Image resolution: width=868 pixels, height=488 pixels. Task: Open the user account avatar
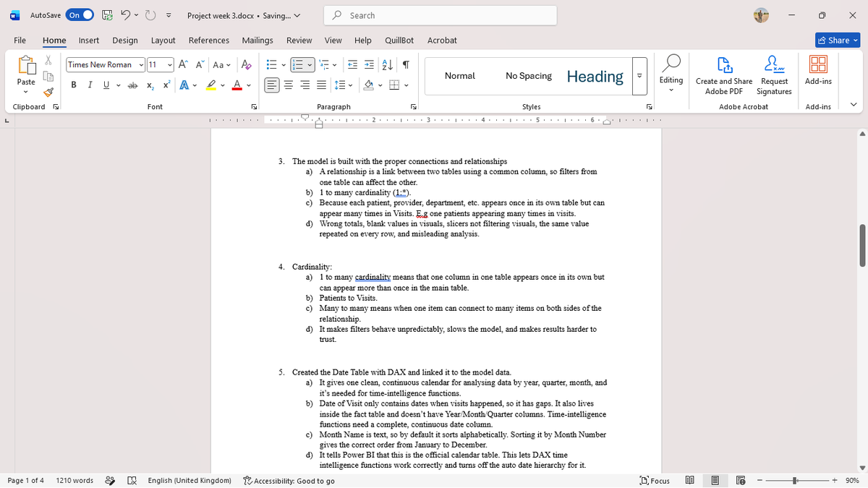pos(760,15)
